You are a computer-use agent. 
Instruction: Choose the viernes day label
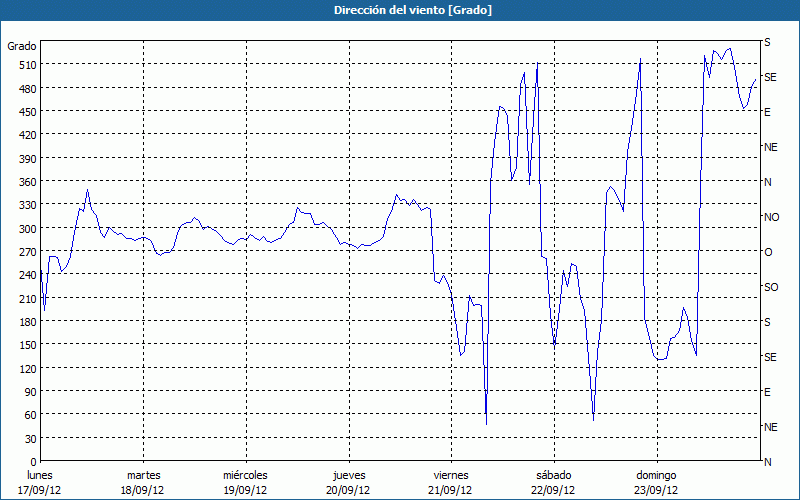(x=450, y=475)
